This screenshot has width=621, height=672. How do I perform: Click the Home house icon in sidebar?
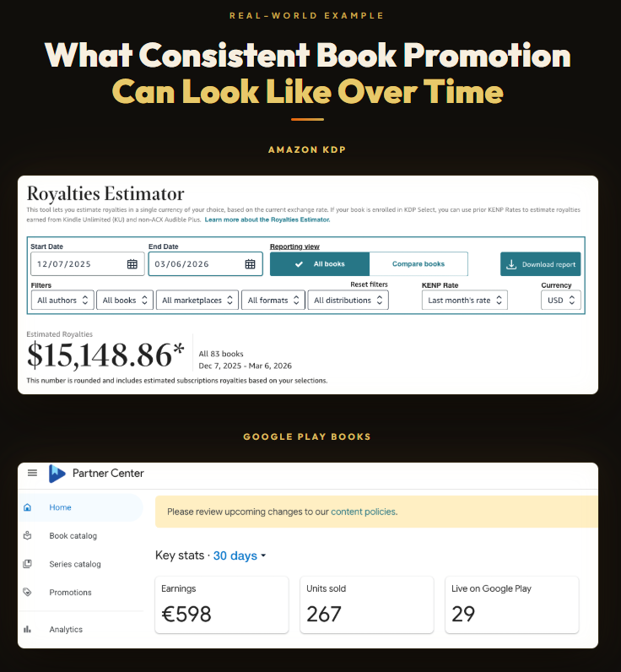[x=28, y=507]
